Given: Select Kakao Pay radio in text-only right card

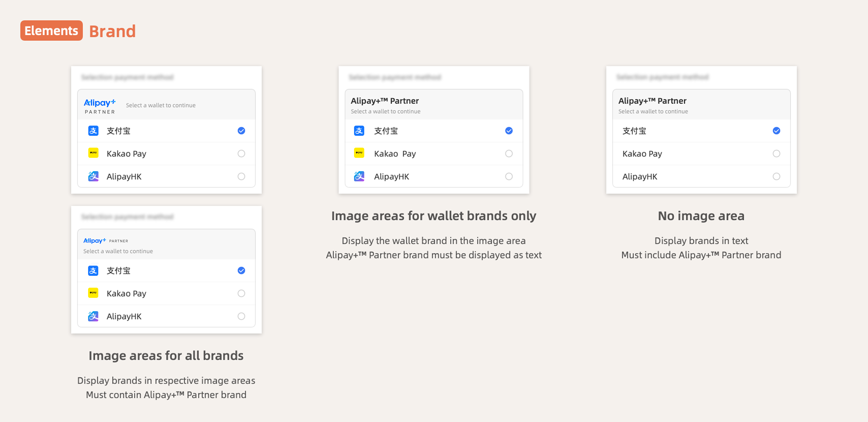Looking at the screenshot, I should pyautogui.click(x=776, y=154).
